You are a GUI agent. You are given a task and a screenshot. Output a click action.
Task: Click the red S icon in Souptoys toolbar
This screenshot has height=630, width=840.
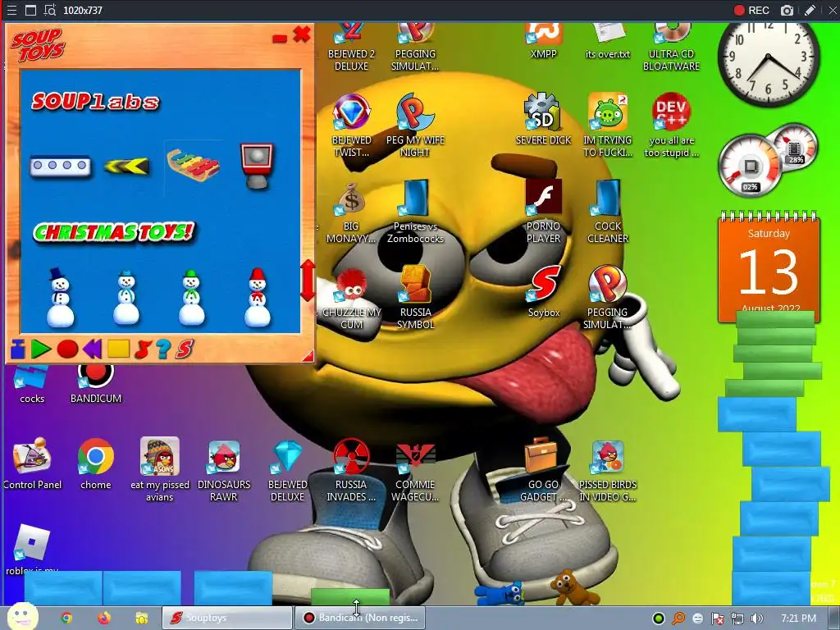[184, 349]
